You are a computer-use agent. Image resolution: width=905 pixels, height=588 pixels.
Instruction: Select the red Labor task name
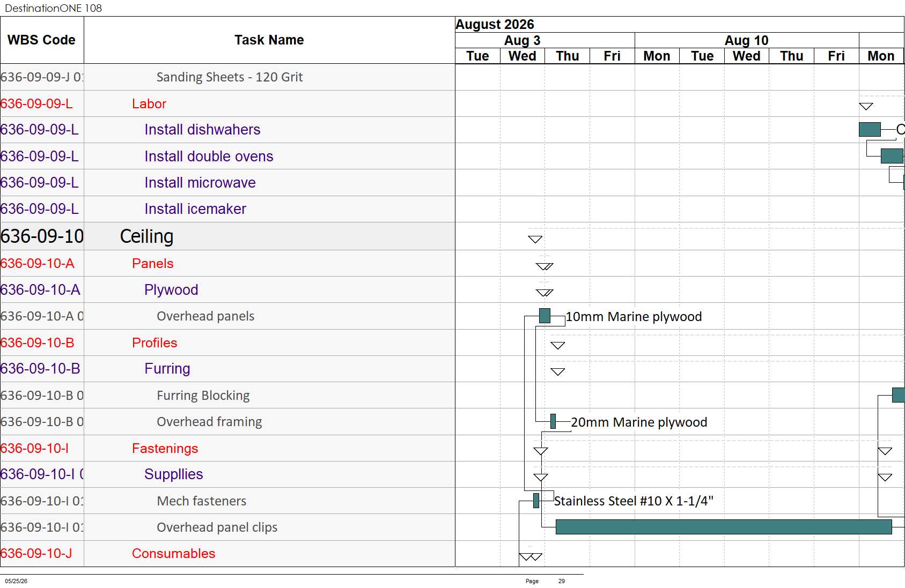[149, 104]
